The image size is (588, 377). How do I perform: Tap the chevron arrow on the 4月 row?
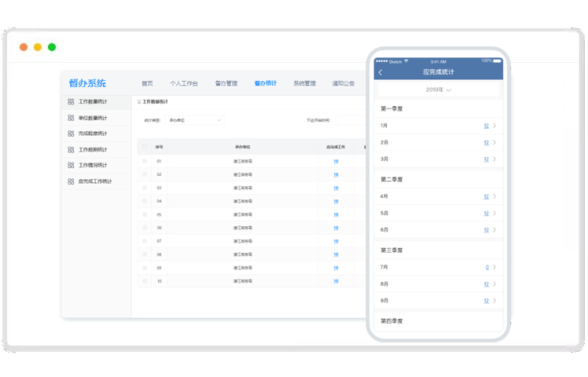[494, 196]
